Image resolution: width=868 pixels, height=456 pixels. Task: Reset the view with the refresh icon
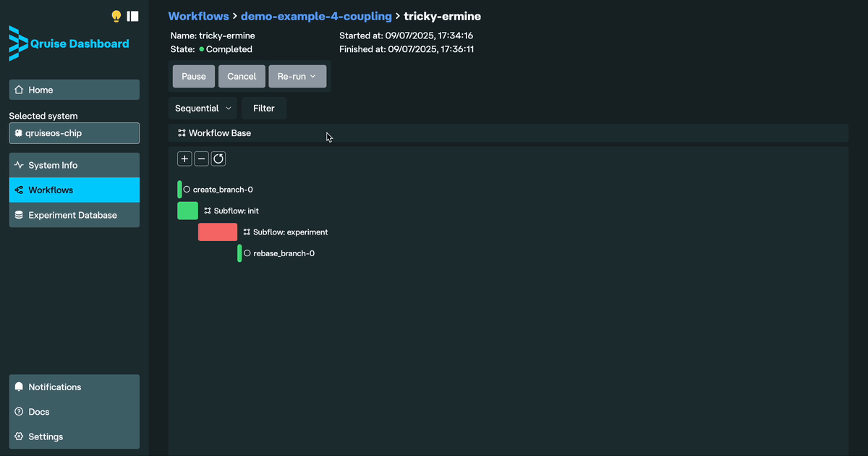point(218,159)
